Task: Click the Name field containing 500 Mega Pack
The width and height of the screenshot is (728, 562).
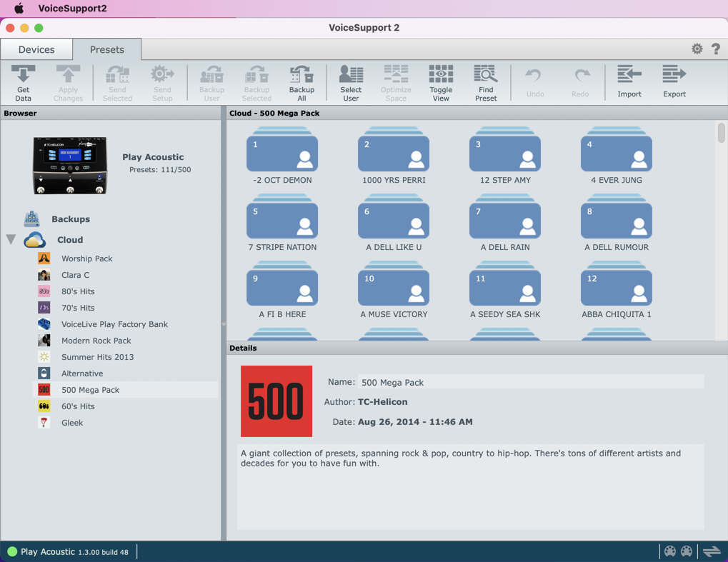Action: click(x=530, y=382)
